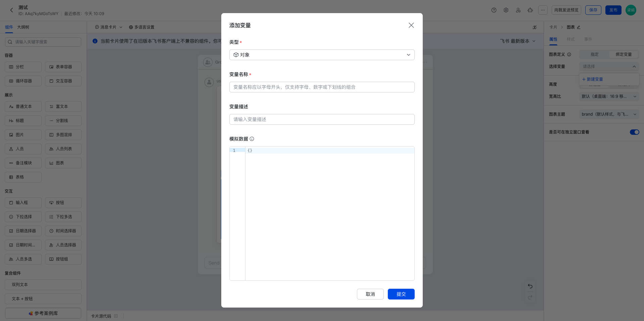The image size is (644, 321).
Task: Expand the 宽高比 dropdown
Action: point(609,96)
